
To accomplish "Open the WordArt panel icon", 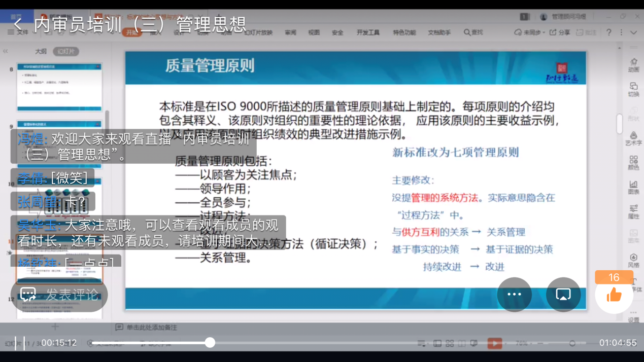I will tap(633, 138).
